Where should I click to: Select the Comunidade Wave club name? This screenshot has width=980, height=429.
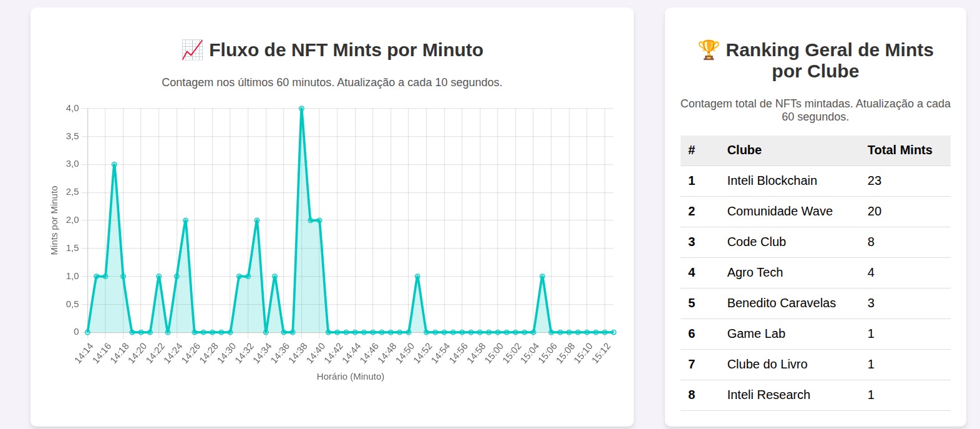(779, 211)
